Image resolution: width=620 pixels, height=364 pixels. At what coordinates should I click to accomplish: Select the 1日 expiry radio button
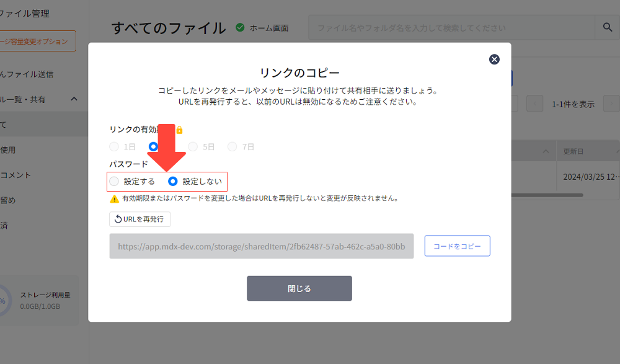click(114, 147)
